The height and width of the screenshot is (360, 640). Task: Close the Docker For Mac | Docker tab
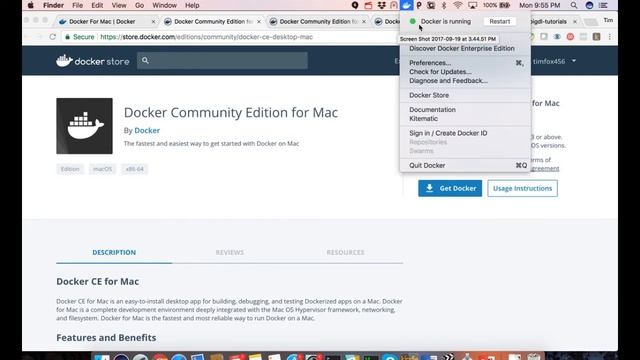[153, 21]
